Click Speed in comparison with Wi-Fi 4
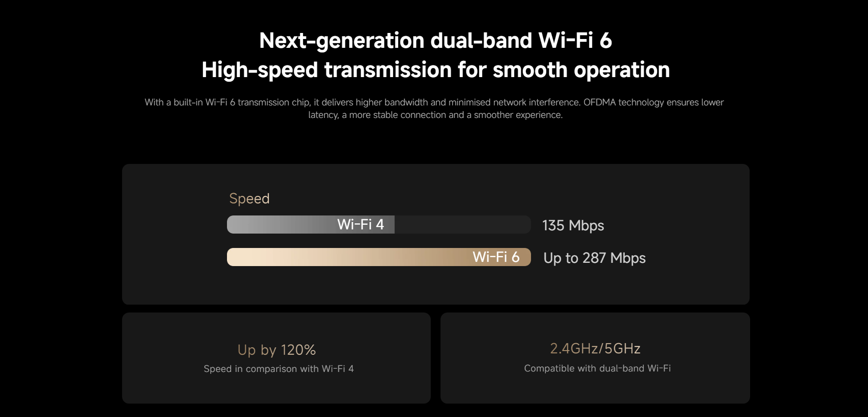 [x=279, y=369]
